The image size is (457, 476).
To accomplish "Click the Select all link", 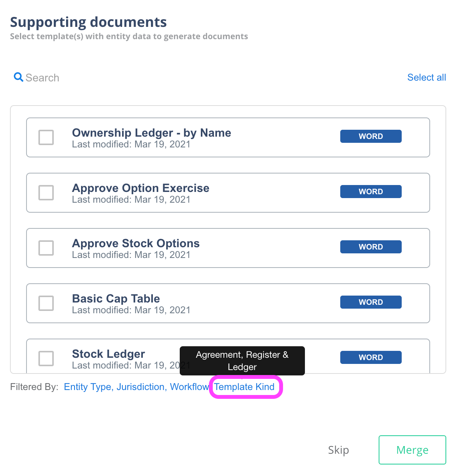I will click(x=427, y=77).
